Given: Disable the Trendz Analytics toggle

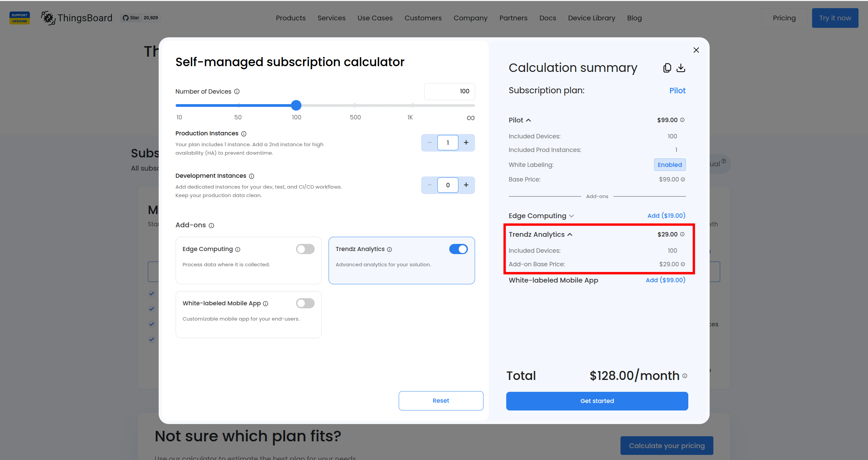Looking at the screenshot, I should pyautogui.click(x=458, y=249).
